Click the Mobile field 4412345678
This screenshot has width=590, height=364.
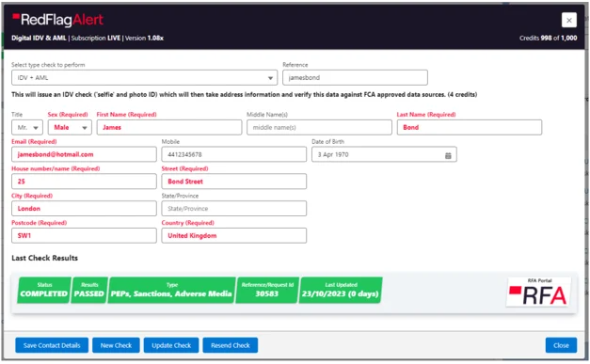pos(234,154)
